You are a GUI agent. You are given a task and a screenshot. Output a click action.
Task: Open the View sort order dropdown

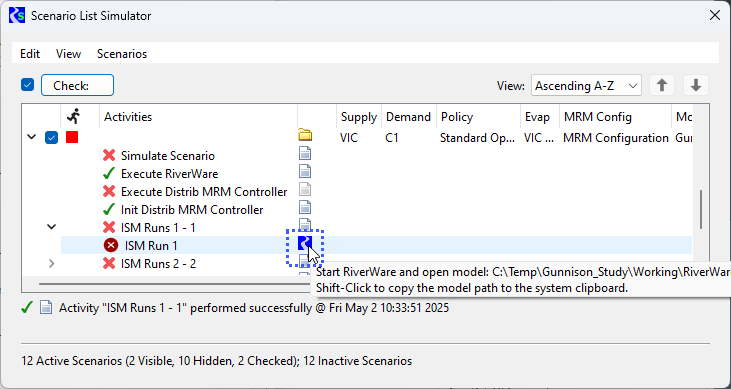[x=586, y=86]
